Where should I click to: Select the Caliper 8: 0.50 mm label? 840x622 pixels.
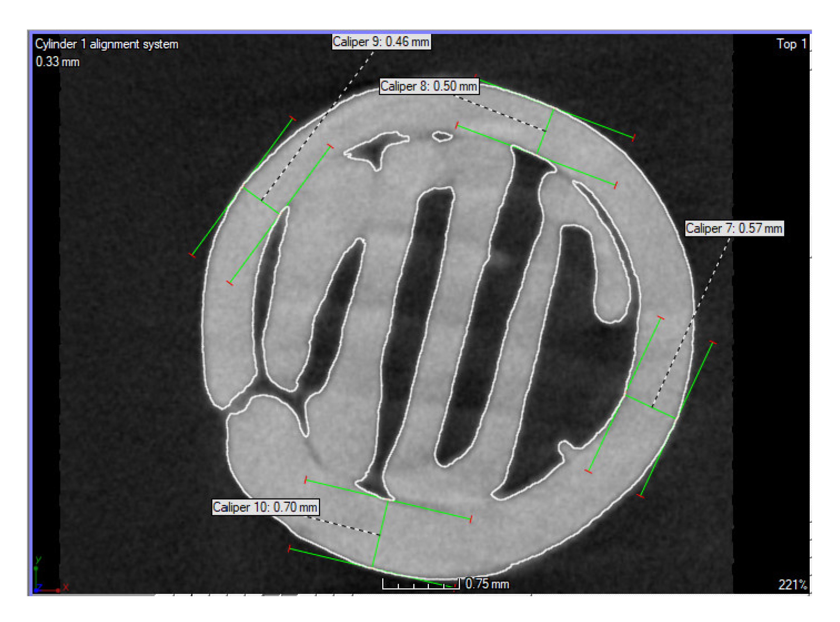pos(428,86)
